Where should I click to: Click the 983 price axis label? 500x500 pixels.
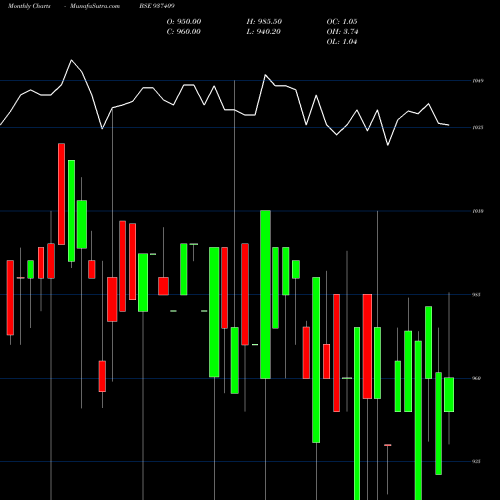tap(476, 295)
